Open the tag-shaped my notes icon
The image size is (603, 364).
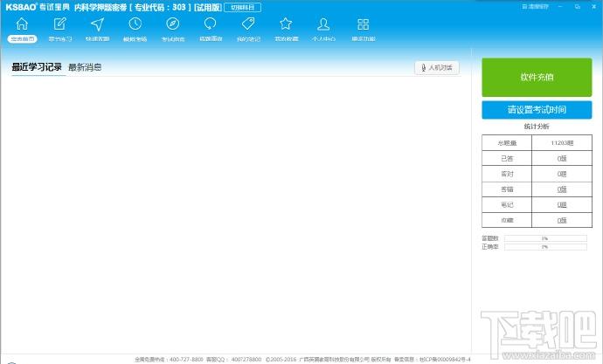click(248, 24)
